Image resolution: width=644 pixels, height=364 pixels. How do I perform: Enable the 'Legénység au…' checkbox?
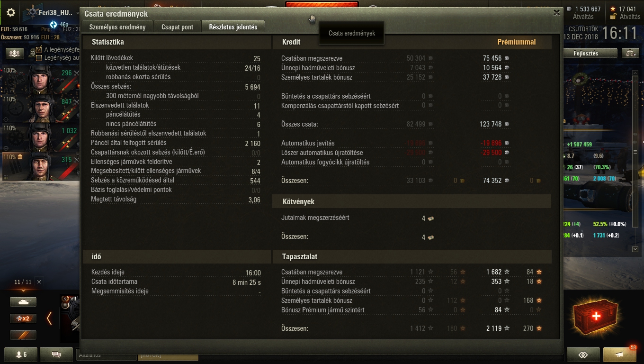coord(40,57)
